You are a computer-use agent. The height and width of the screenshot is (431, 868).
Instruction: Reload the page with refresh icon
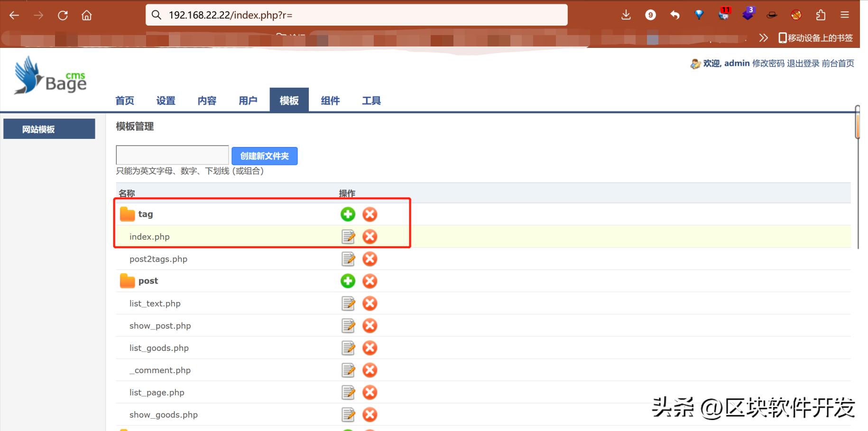[x=63, y=15]
